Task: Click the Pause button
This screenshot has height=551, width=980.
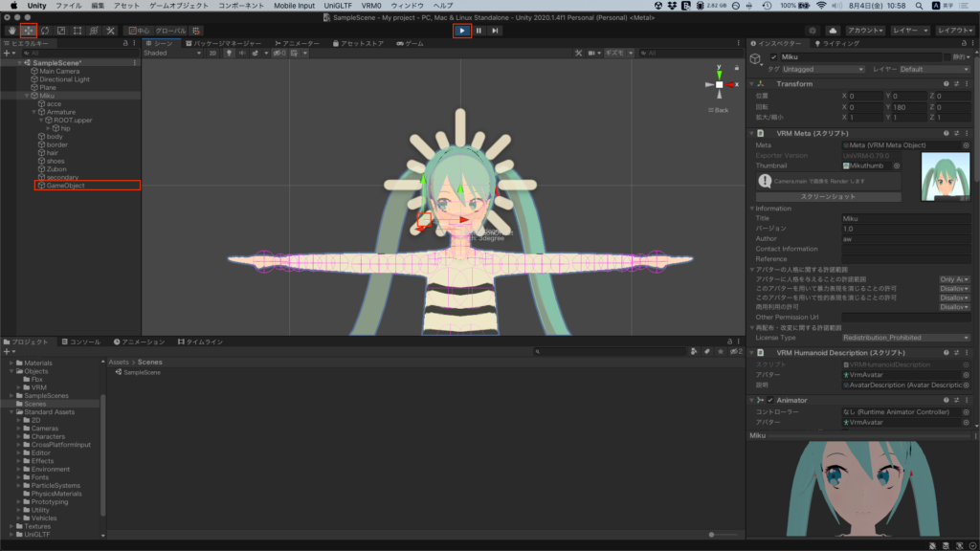Action: [x=479, y=31]
